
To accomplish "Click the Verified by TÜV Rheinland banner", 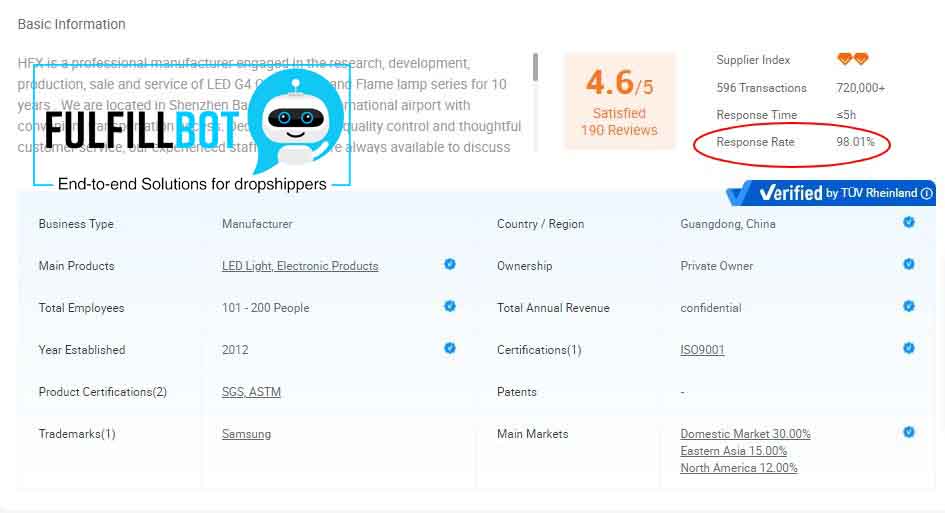I will coord(830,193).
